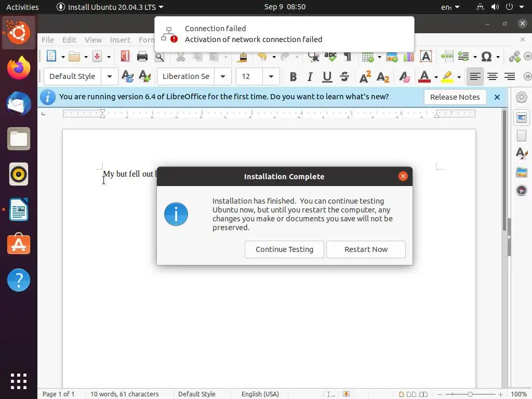532x399 pixels.
Task: Adjust the zoom slider in status bar
Action: point(470,394)
